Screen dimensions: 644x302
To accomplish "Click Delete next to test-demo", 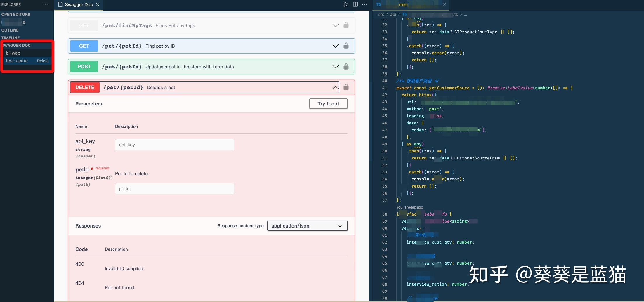I will point(43,61).
